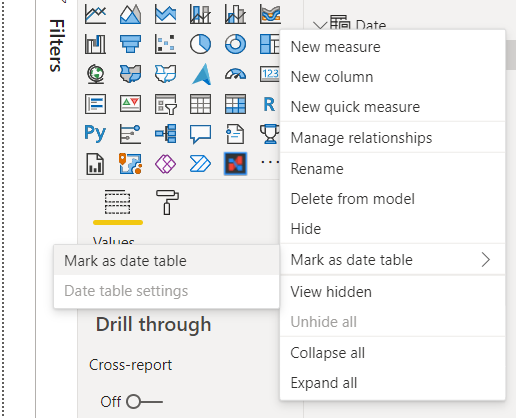Select Line and clustered column chart visual
Screen dimensions: 516x418
235,14
